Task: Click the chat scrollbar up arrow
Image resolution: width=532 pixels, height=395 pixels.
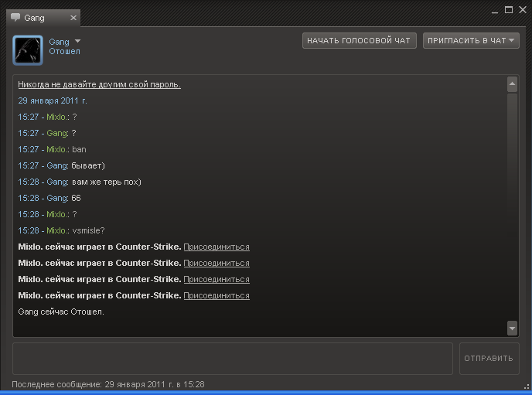Action: pos(512,83)
